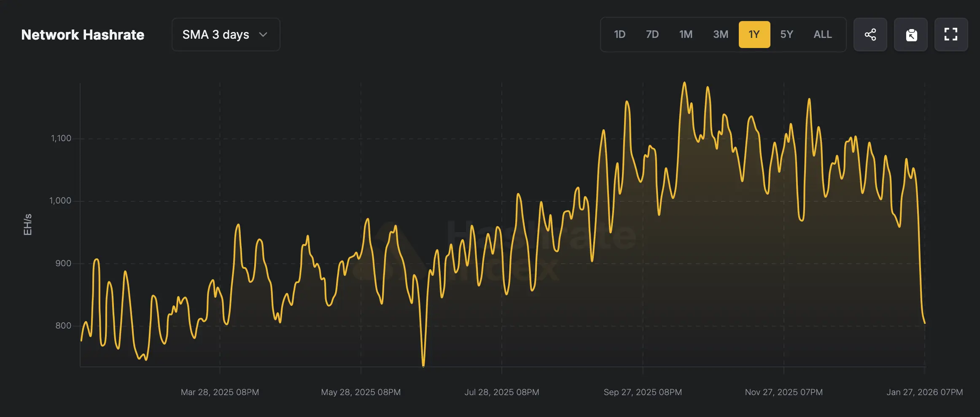Click the 1,000 y-axis label
This screenshot has width=980, height=417.
[x=60, y=200]
